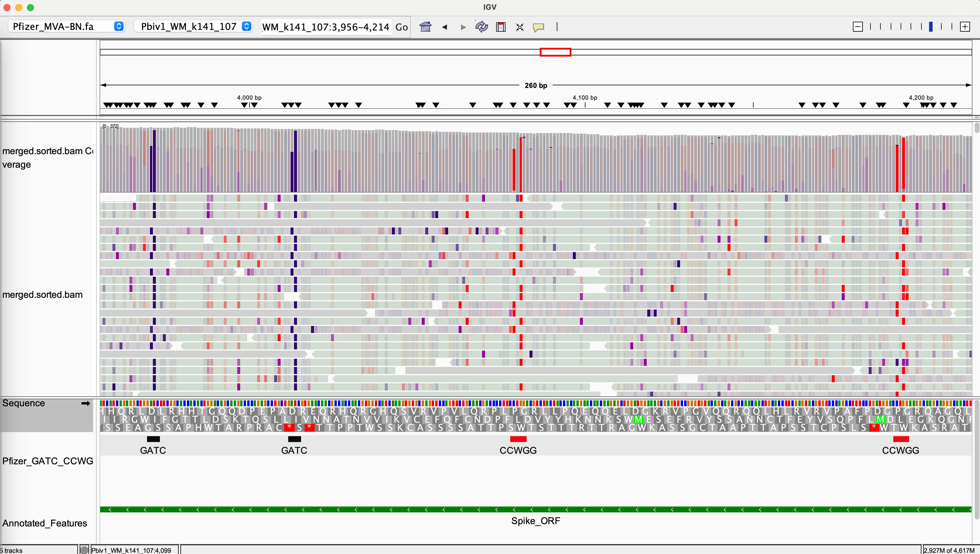Click the resize tracks to fit icon
The width and height of the screenshot is (980, 554).
pos(520,27)
